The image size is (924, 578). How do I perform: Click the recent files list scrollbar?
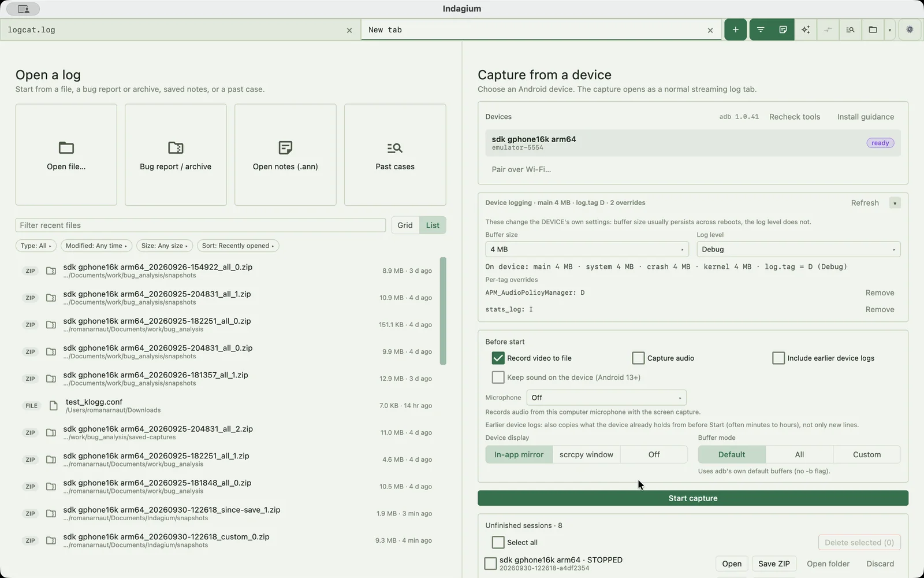click(x=443, y=311)
